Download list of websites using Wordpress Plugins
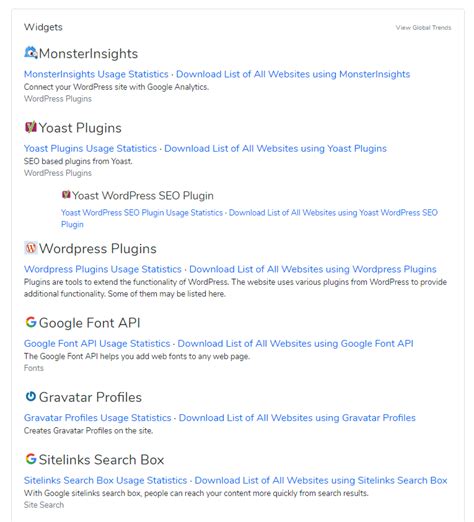This screenshot has height=522, width=474. 313,269
